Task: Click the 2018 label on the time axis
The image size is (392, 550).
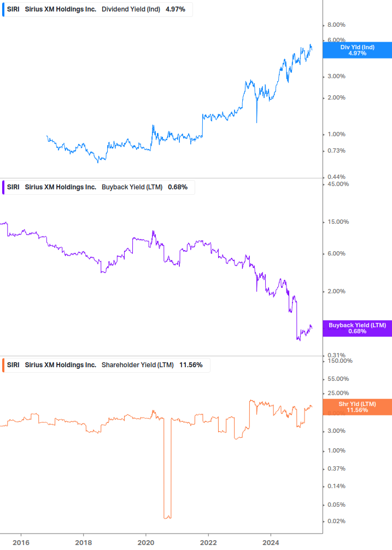Action: (83, 543)
